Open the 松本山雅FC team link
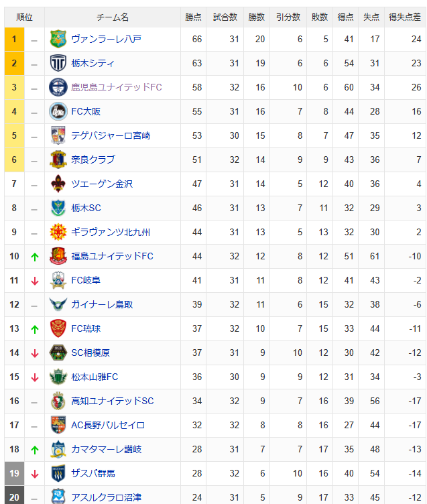The image size is (427, 504). pyautogui.click(x=95, y=377)
